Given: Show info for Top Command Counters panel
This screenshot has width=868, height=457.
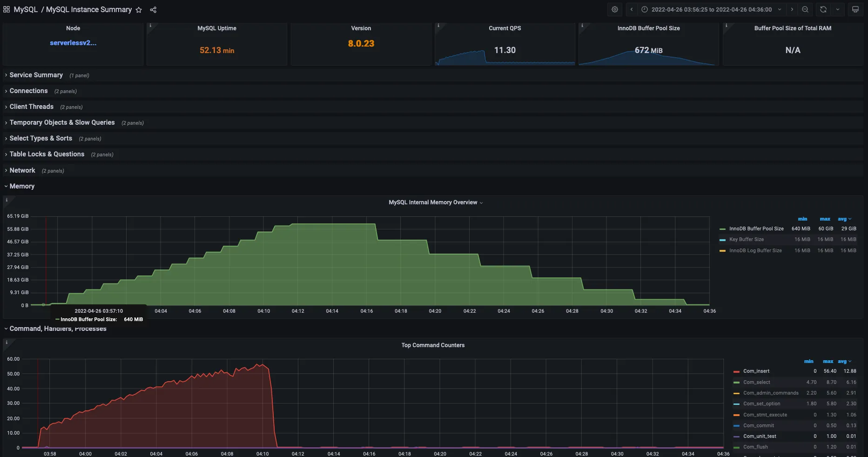Looking at the screenshot, I should pyautogui.click(x=7, y=343).
